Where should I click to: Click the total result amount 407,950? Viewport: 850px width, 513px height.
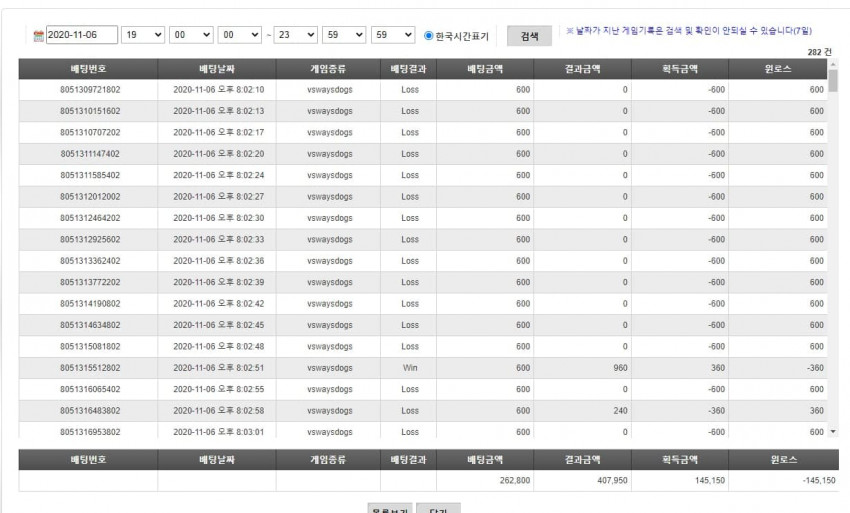(x=612, y=480)
